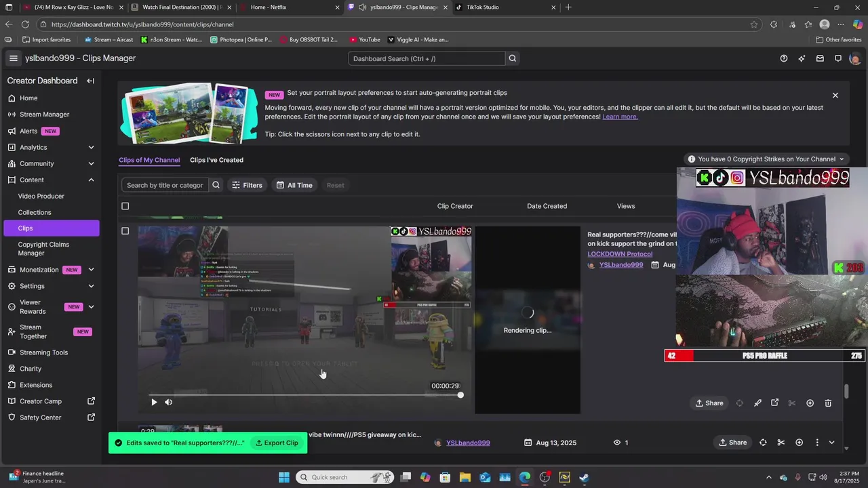Open File Explorer from the taskbar
The height and width of the screenshot is (488, 868).
pyautogui.click(x=465, y=477)
